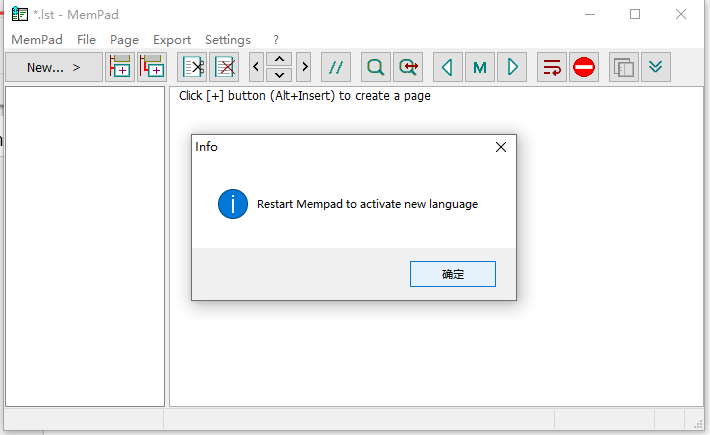Screen dimensions: 710x435
Task: Click the double down chevron icon
Action: pyautogui.click(x=656, y=67)
